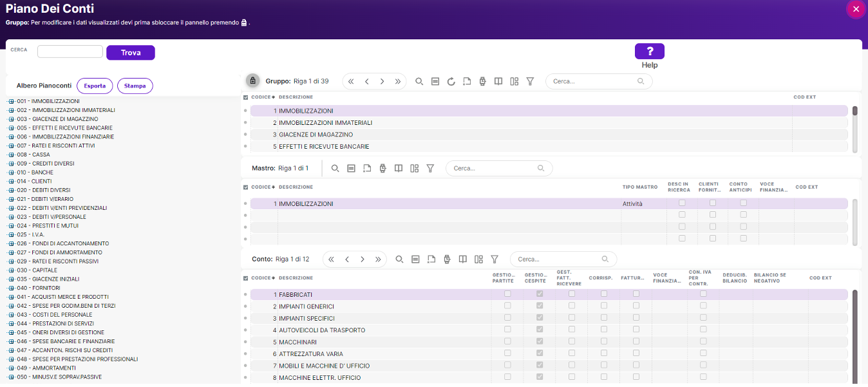Image resolution: width=868 pixels, height=387 pixels.
Task: Go to next row in Conto navigation
Action: click(363, 260)
